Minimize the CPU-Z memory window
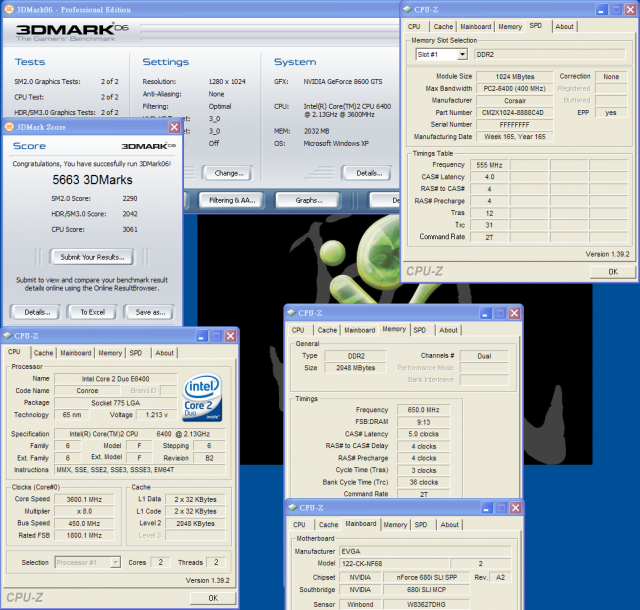 (485, 313)
